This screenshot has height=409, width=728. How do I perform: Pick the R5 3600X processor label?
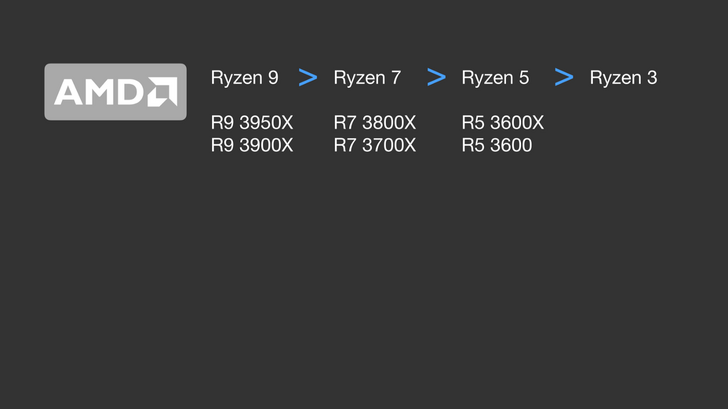pos(503,123)
